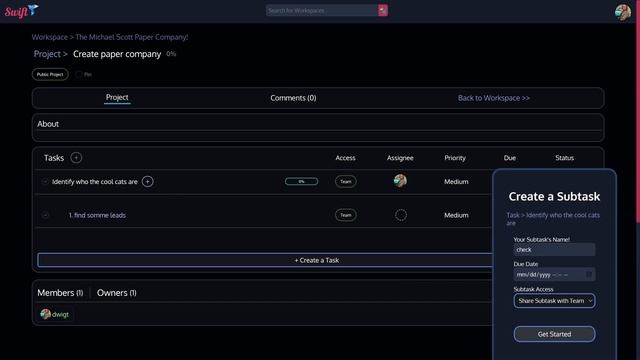The height and width of the screenshot is (360, 640).
Task: Click the Swift logo
Action: (x=21, y=11)
